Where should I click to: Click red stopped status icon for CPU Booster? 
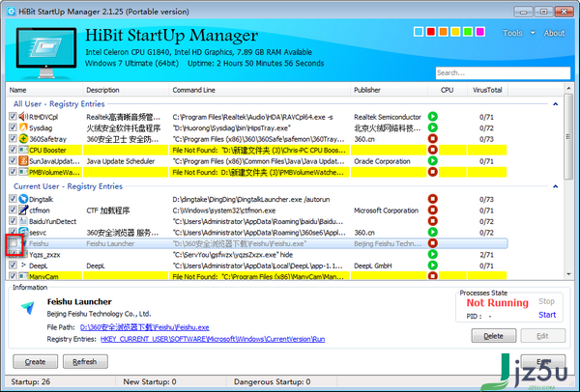tap(433, 150)
